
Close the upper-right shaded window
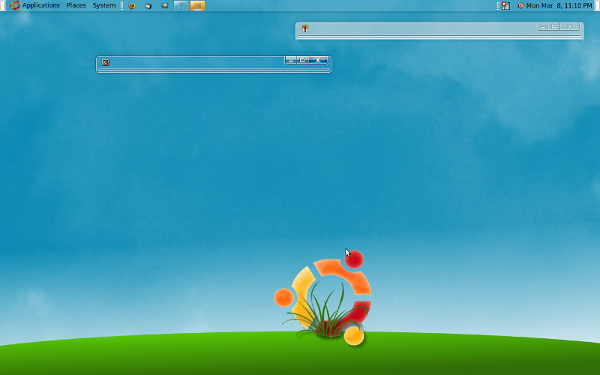point(569,26)
